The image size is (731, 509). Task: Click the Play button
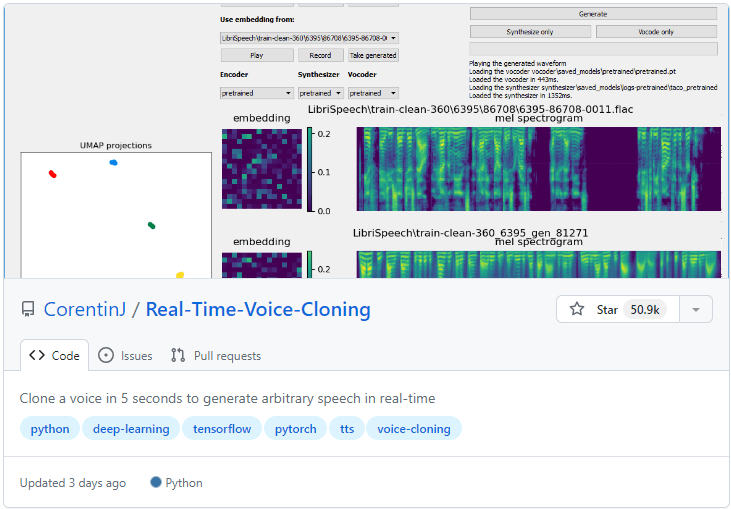(257, 55)
